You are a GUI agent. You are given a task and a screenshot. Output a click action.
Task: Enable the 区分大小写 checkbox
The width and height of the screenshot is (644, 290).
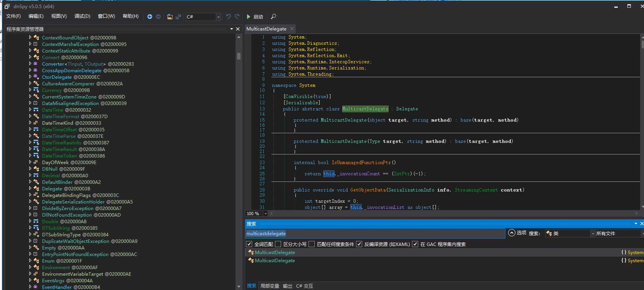[278, 244]
